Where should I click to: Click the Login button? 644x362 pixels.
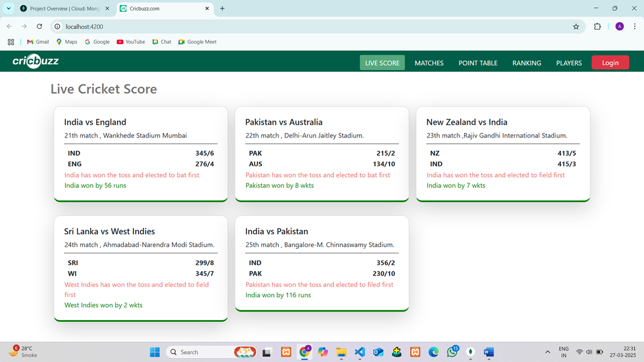tap(610, 62)
